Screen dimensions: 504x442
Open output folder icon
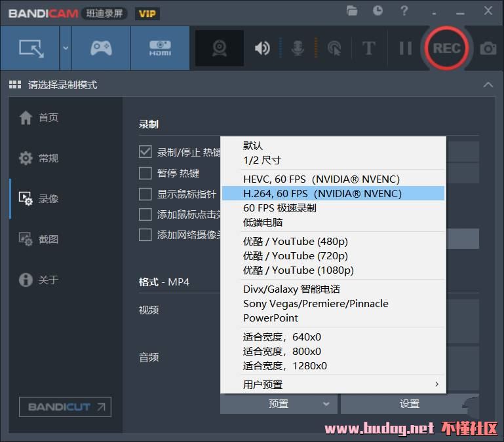352,11
